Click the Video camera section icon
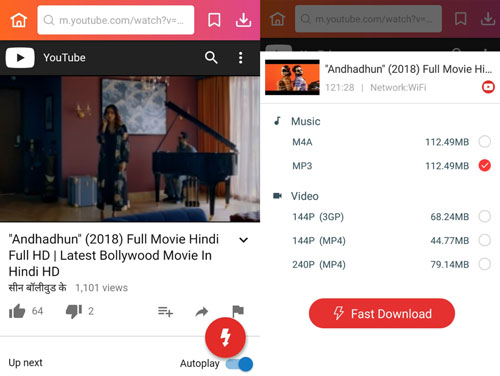The image size is (500, 376). click(277, 196)
